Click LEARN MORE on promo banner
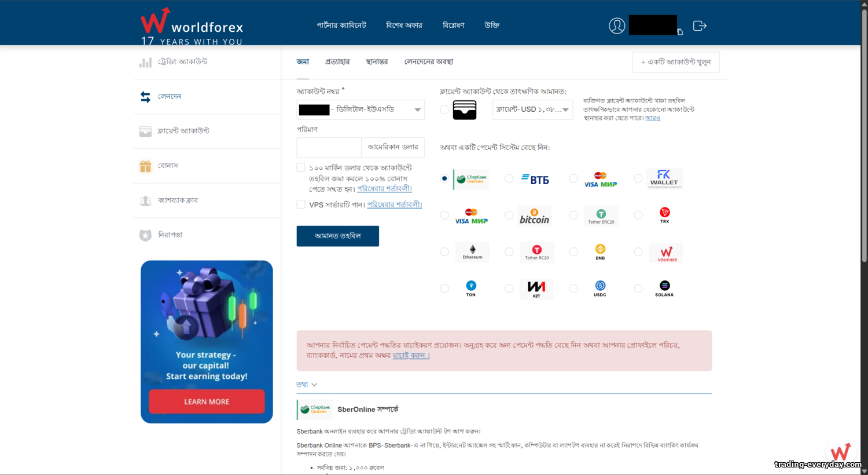The width and height of the screenshot is (868, 475). click(207, 401)
